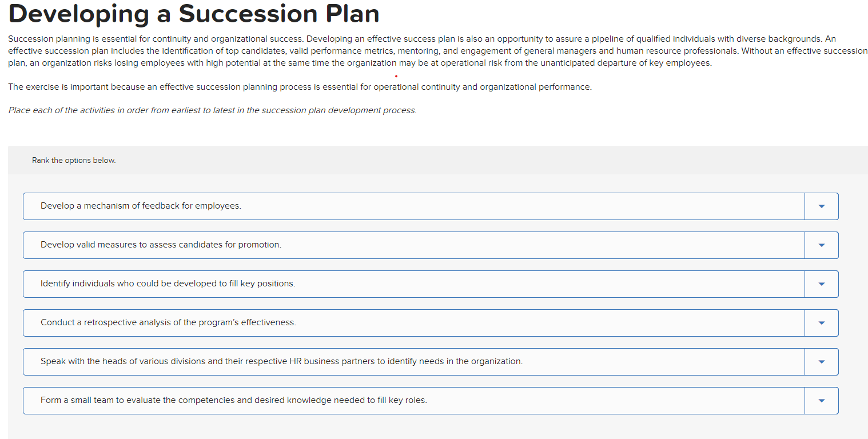Click the "Form a small team" option row
This screenshot has height=439, width=868.
pyautogui.click(x=400, y=400)
